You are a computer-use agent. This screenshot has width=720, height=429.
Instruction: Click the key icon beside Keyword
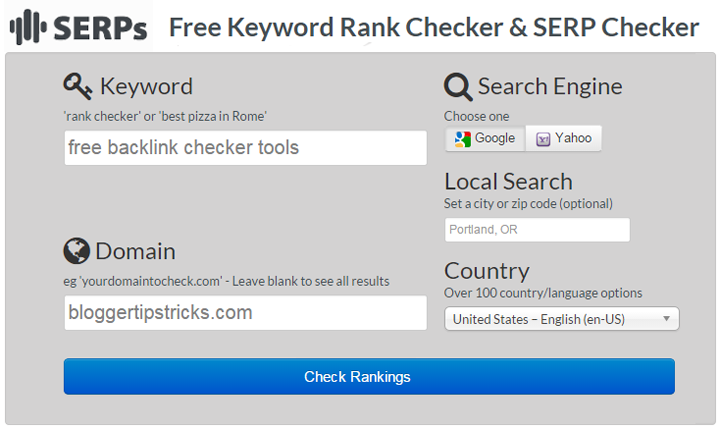tap(78, 86)
